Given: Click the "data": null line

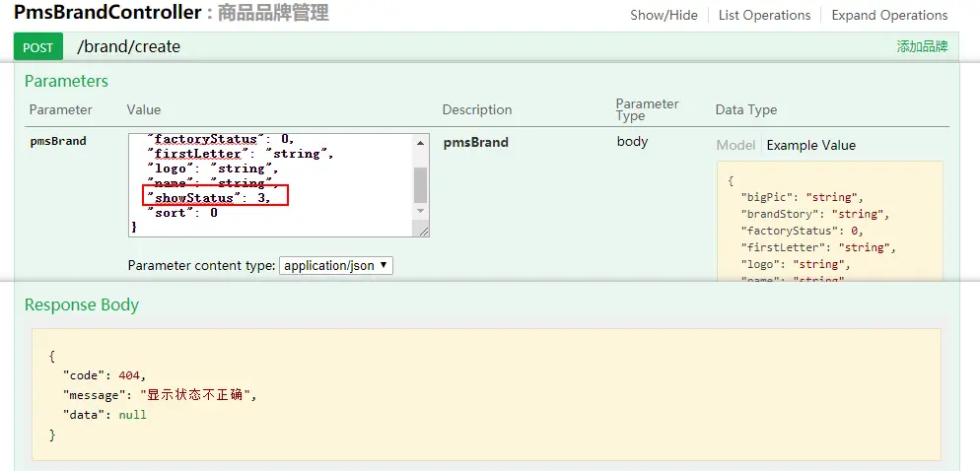Looking at the screenshot, I should [x=105, y=415].
